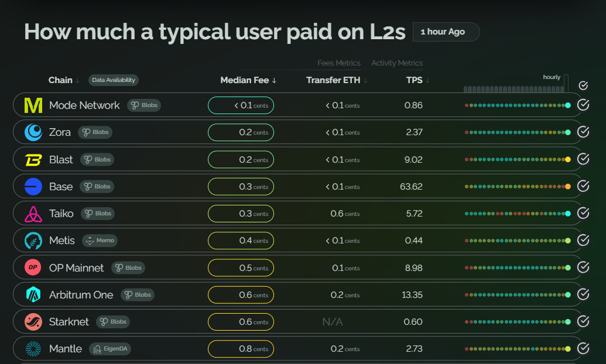The width and height of the screenshot is (606, 364).
Task: Click the Taiko pink triangle logo
Action: 33,214
